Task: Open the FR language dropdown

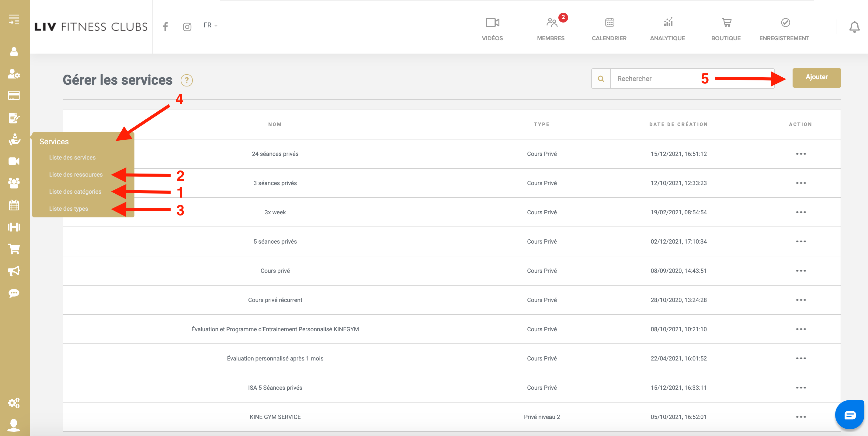Action: click(210, 25)
